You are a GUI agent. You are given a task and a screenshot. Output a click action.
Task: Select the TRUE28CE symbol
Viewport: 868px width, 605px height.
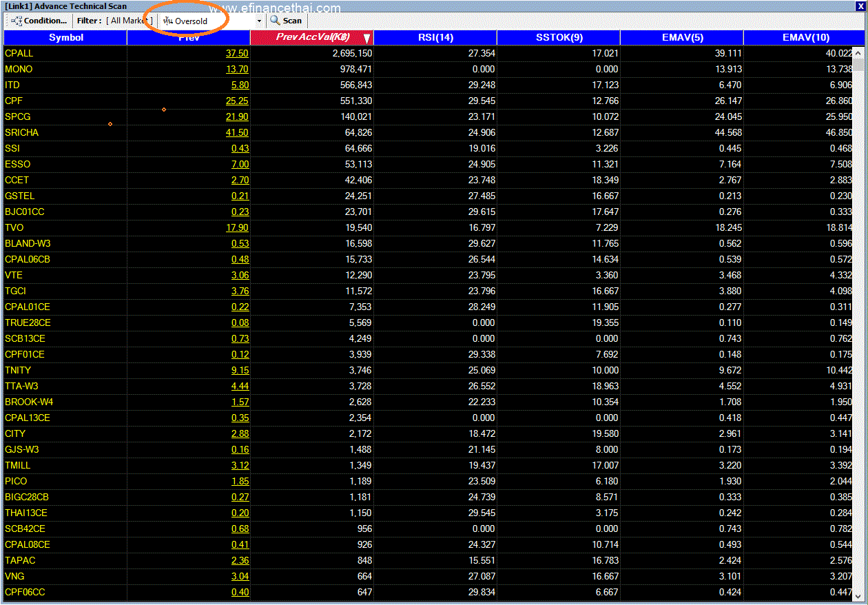[28, 322]
